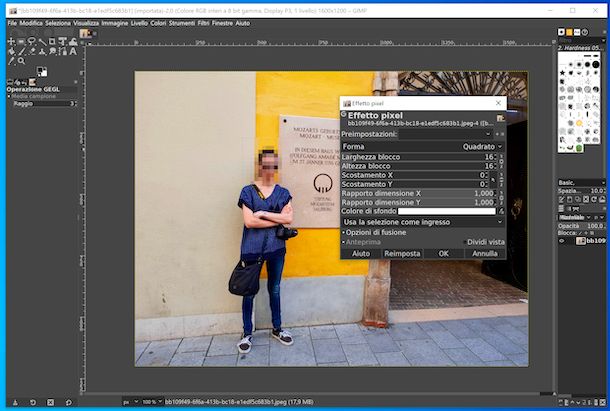
Task: Select the Color Picker eyedropper tool
Action: point(11,61)
